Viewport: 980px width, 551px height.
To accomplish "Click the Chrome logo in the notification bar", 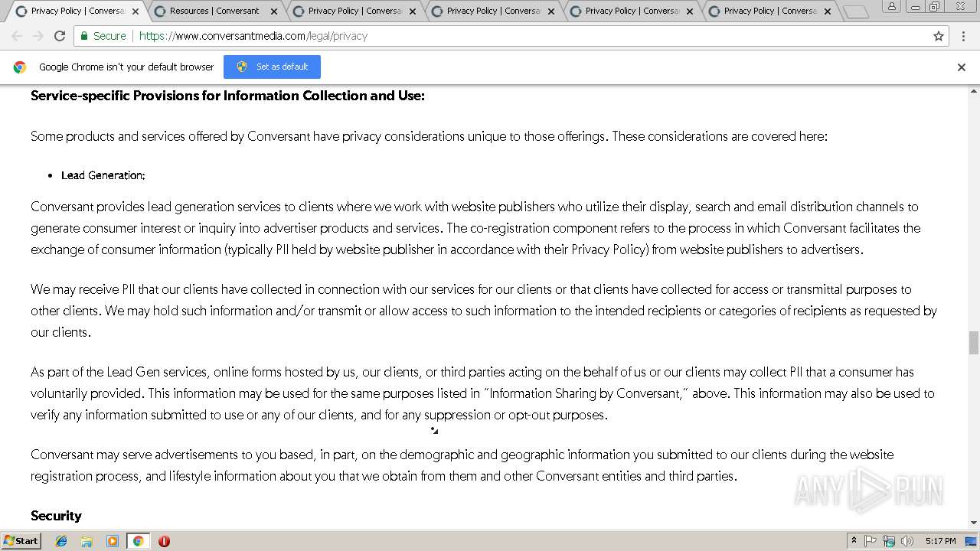I will point(20,67).
